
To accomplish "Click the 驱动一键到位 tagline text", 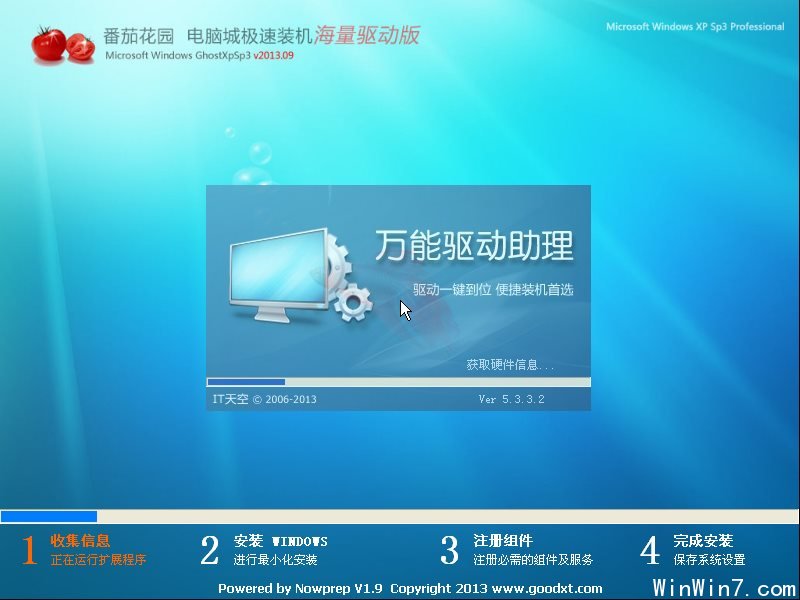I will [x=450, y=290].
